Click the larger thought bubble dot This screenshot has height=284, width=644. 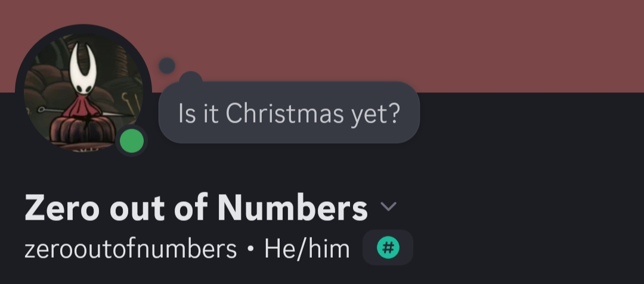tap(191, 79)
